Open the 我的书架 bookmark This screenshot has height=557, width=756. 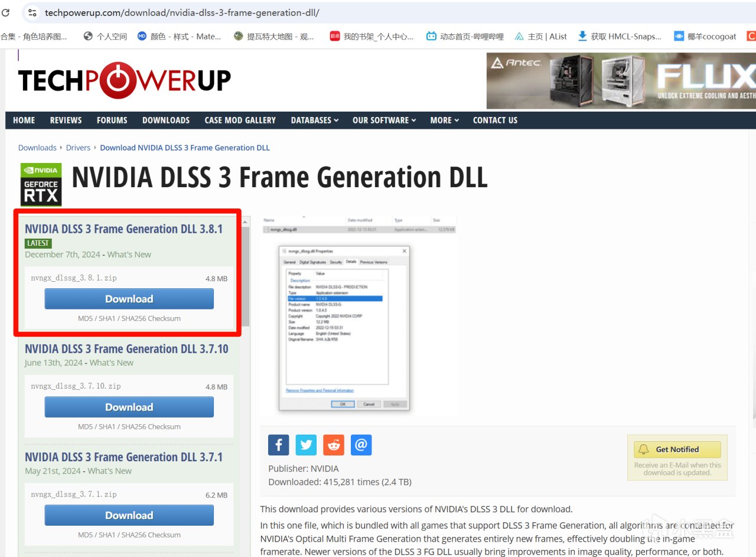point(372,36)
